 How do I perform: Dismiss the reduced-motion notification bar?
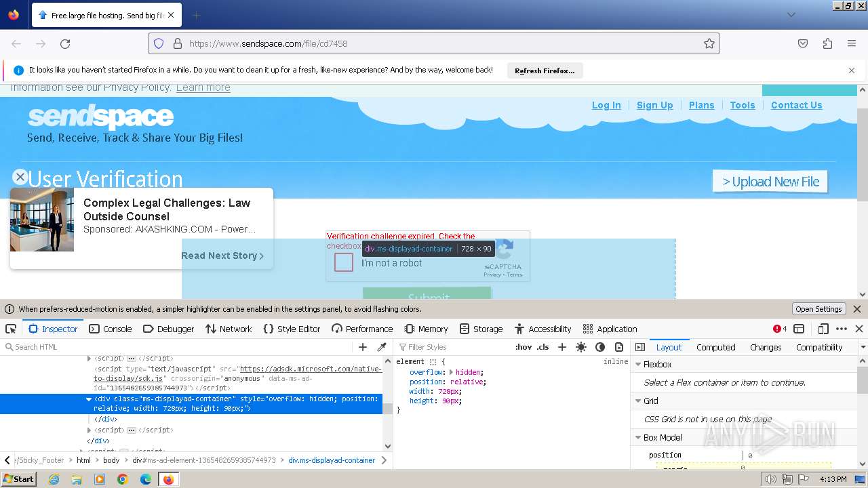click(857, 309)
